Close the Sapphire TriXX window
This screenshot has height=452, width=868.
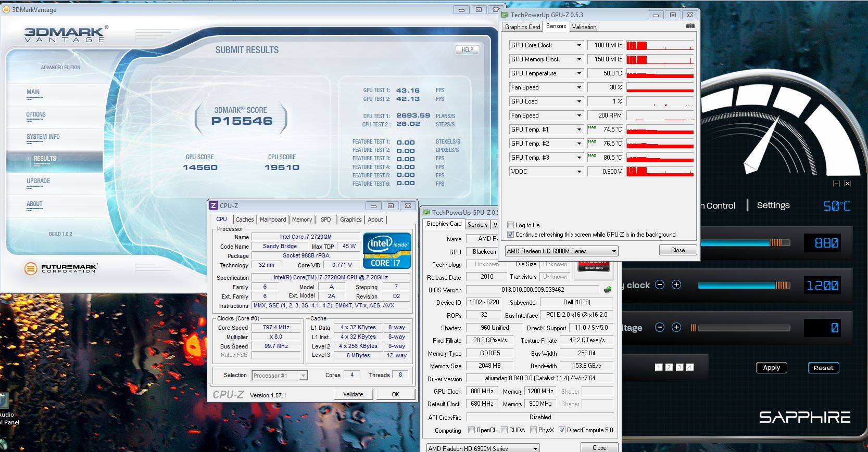pos(847,184)
